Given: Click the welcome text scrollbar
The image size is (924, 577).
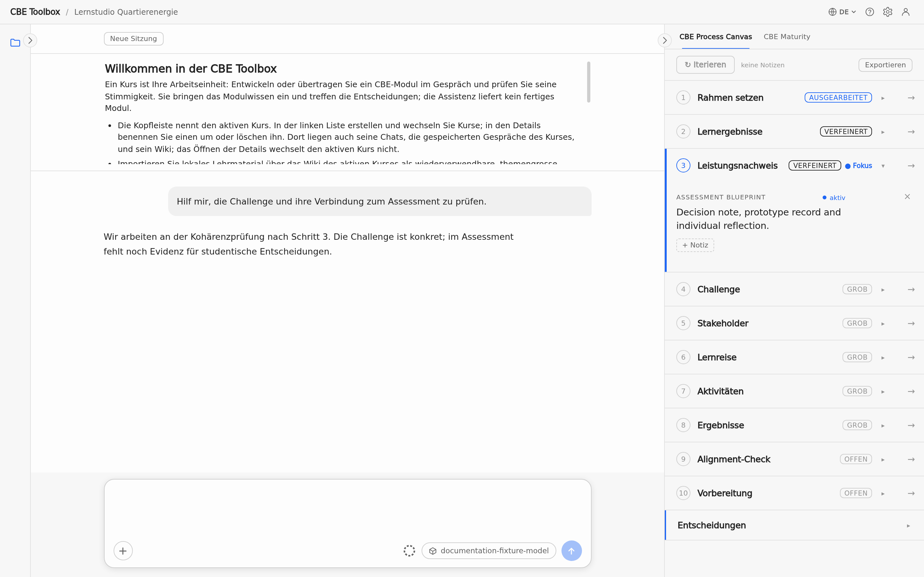Looking at the screenshot, I should (x=588, y=82).
